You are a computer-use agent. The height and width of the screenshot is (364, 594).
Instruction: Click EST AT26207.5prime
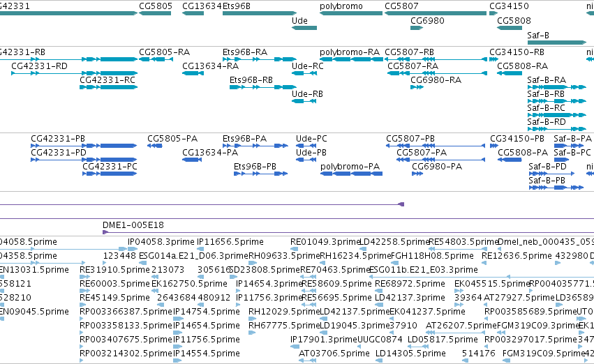[461, 326]
